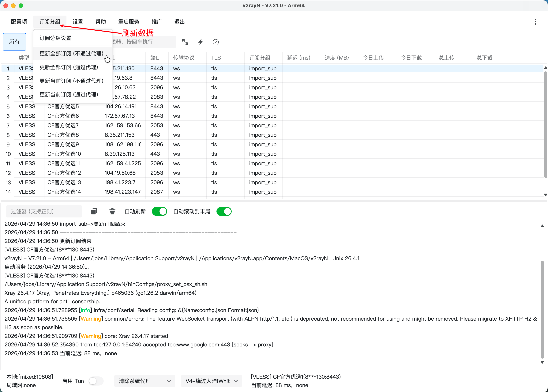548x392 pixels.
Task: Click the 过滤器 (支持正则) log filter field
Action: click(x=44, y=211)
